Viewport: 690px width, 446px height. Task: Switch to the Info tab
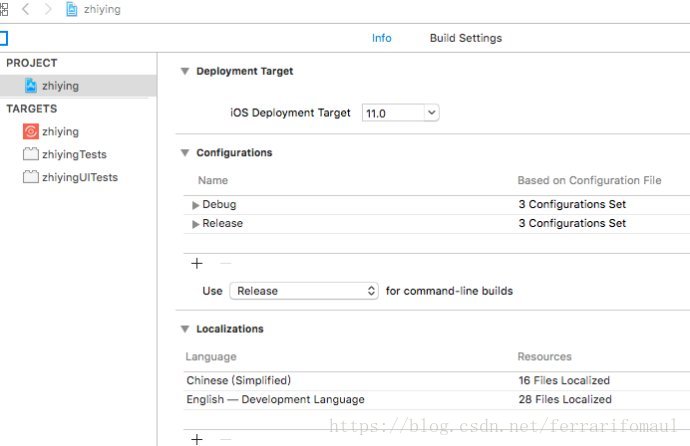click(x=382, y=38)
